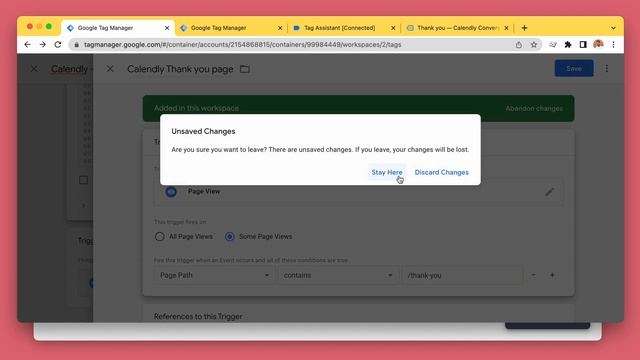Toggle the checkbox in the left panel
The image size is (640, 360).
[x=83, y=180]
